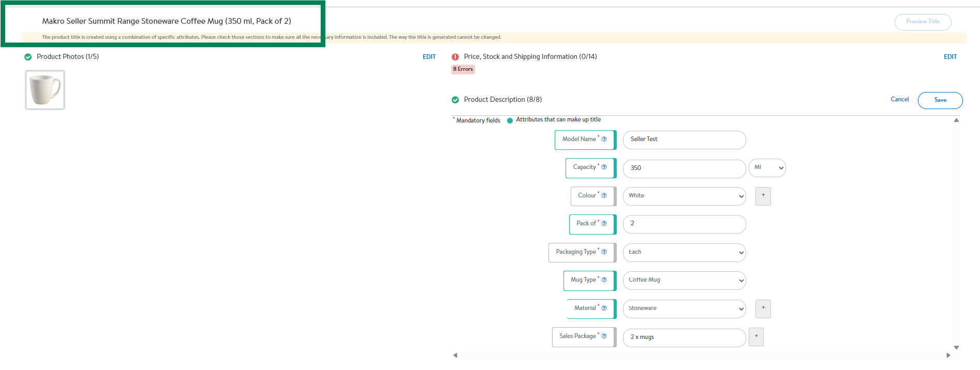Image resolution: width=980 pixels, height=370 pixels.
Task: Save the product description
Action: [x=940, y=100]
